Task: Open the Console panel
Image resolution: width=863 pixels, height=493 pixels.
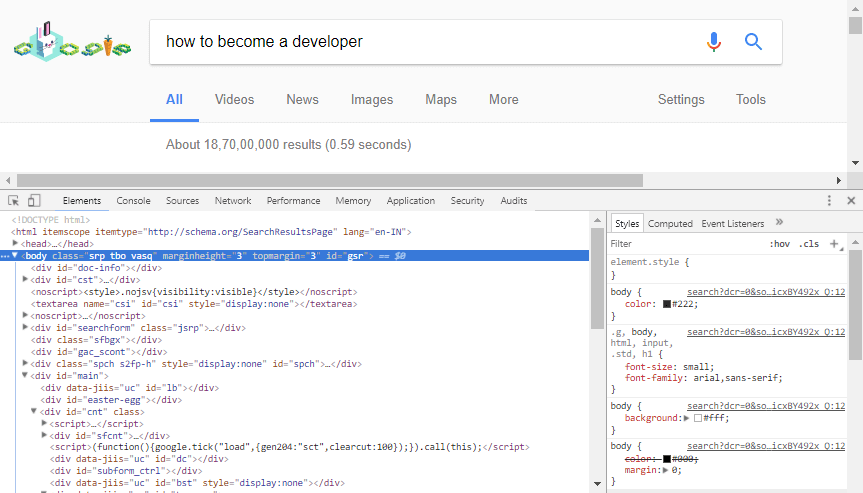Action: pyautogui.click(x=133, y=201)
